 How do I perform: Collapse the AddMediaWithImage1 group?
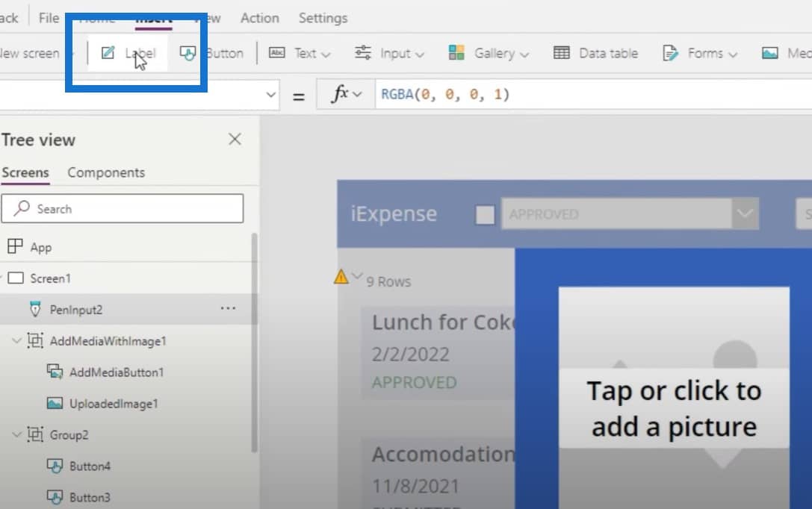[16, 340]
